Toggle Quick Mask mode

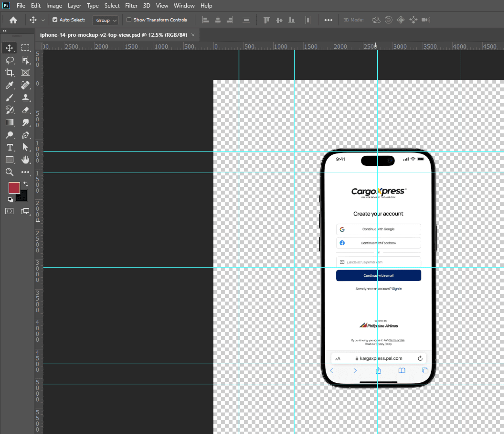pyautogui.click(x=9, y=211)
